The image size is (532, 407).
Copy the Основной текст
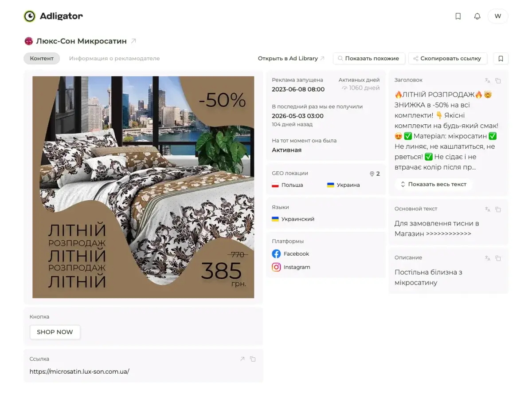(x=498, y=209)
